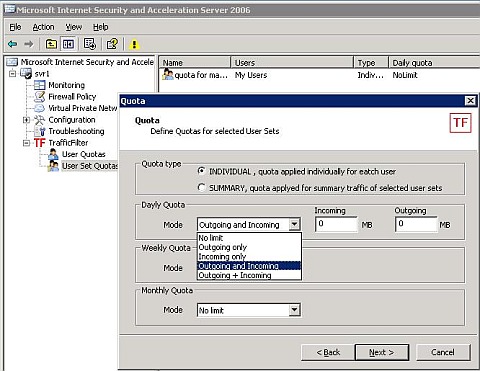Toggle the Show/Hide console tree icon

tap(68, 44)
